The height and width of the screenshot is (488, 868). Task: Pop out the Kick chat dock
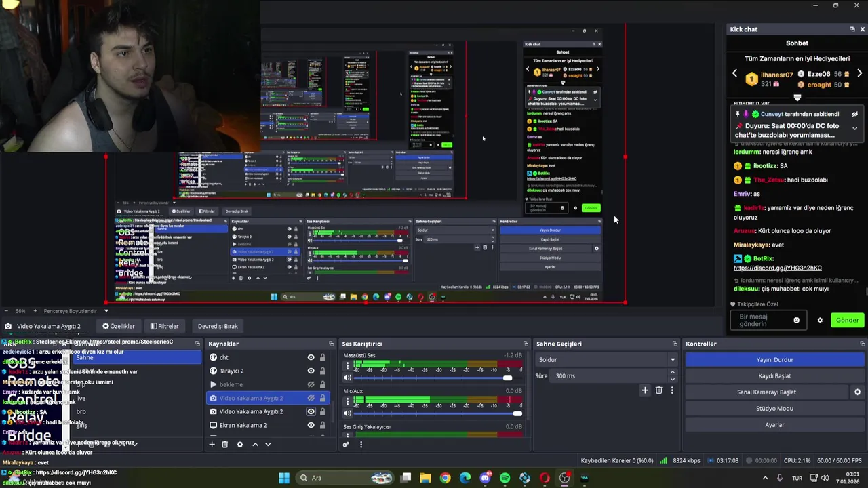[852, 29]
